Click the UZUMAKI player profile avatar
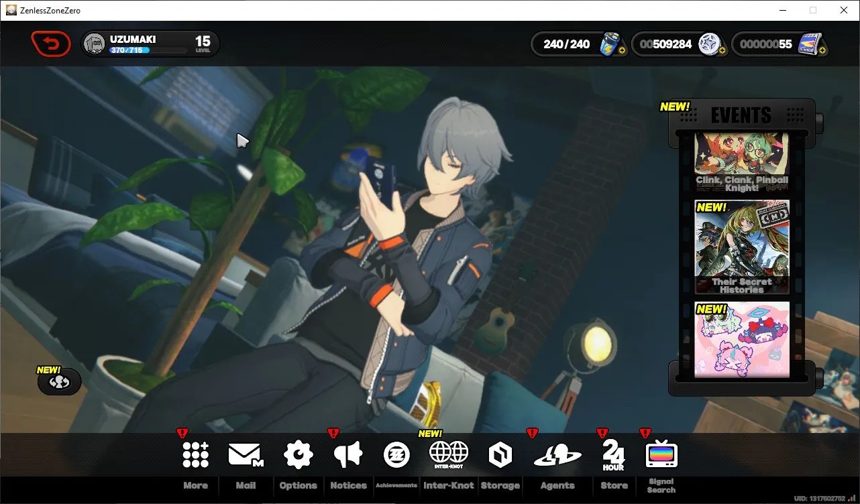The image size is (860, 504). [95, 44]
